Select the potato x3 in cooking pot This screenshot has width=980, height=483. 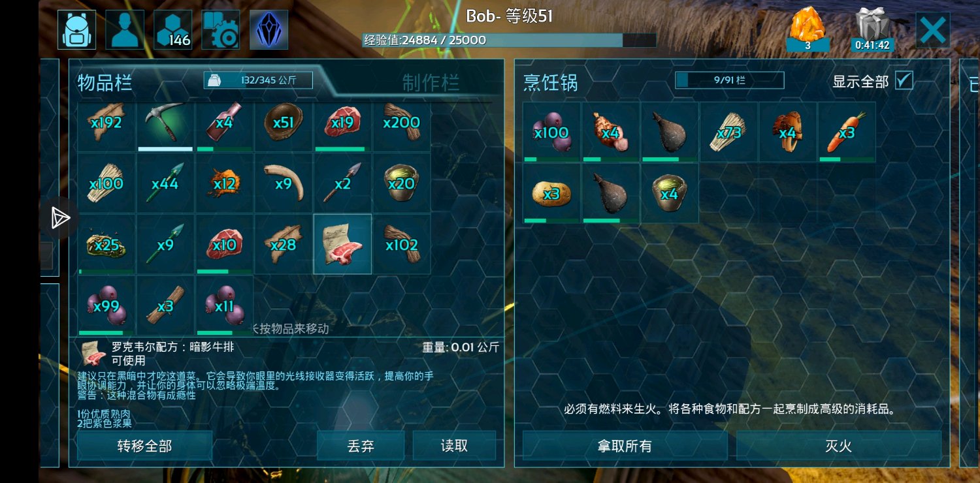point(551,193)
